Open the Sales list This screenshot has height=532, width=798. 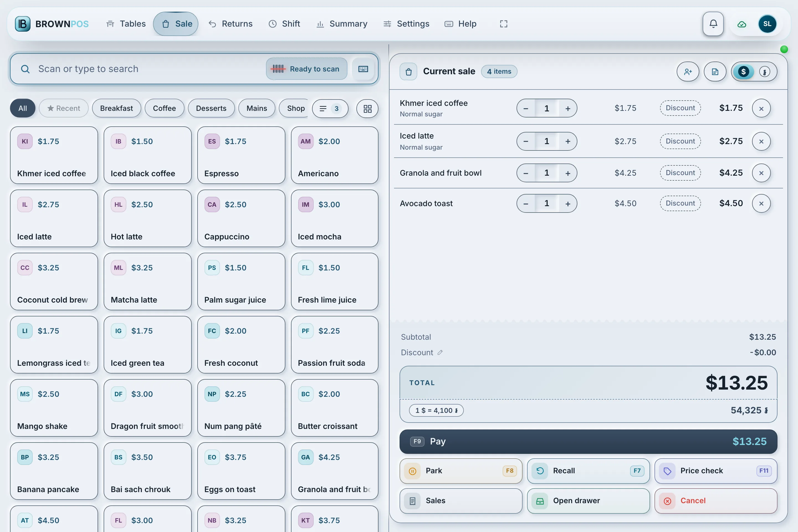coord(461,501)
